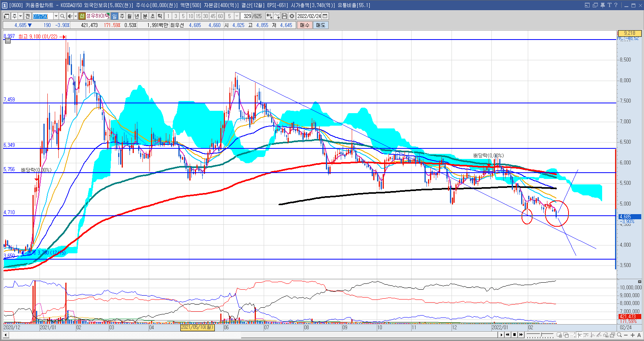644x341 pixels.
Task: Shrink chart with the minus icon
Action: tap(626, 335)
